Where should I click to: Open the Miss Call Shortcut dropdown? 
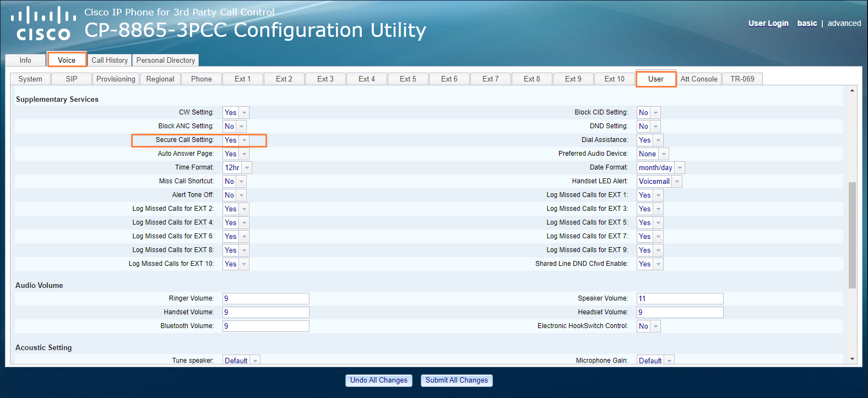(x=235, y=182)
